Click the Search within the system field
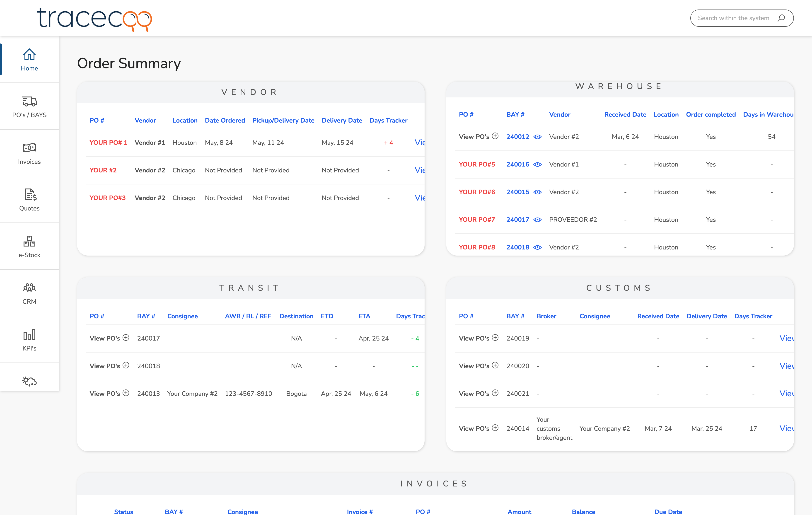812x515 pixels. 733,18
